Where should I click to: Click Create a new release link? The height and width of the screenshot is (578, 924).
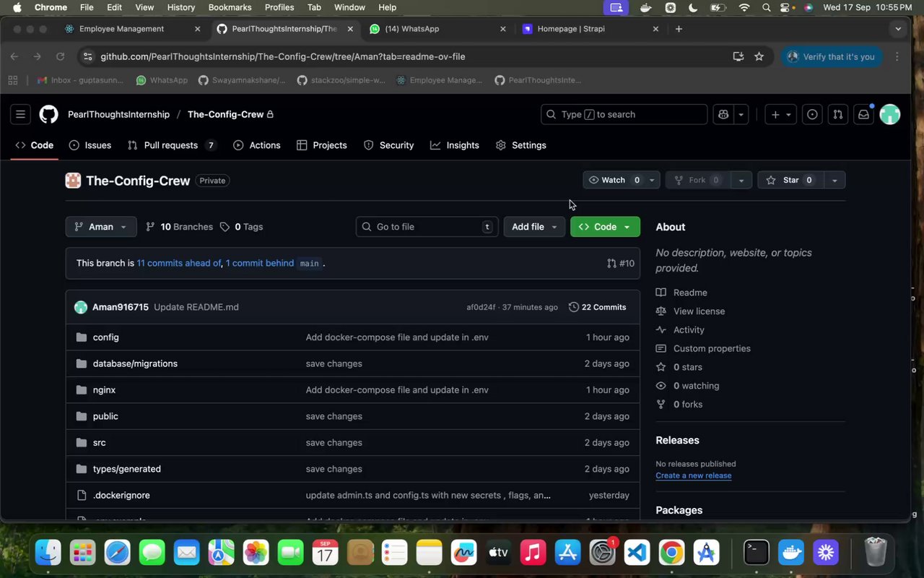[x=694, y=475]
